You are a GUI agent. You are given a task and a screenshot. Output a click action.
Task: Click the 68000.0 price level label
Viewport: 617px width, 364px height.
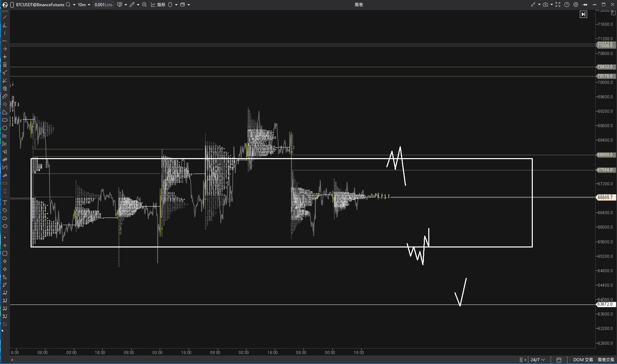pyautogui.click(x=605, y=155)
